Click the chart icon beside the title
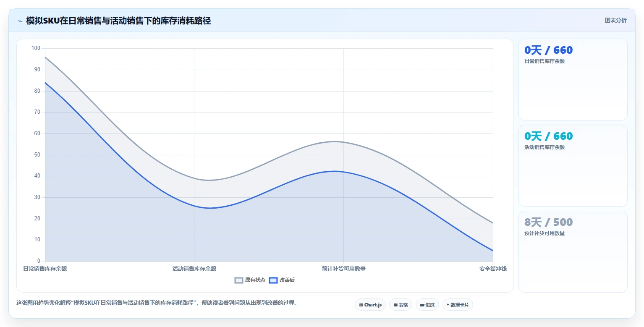The image size is (644, 327). coord(20,21)
